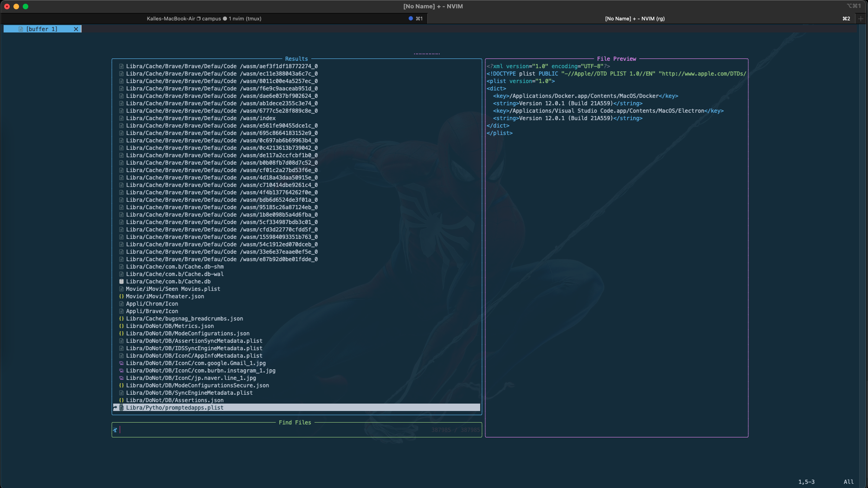Click the file icon beside Appli/Chrom/Icon
868x488 pixels.
[122, 304]
